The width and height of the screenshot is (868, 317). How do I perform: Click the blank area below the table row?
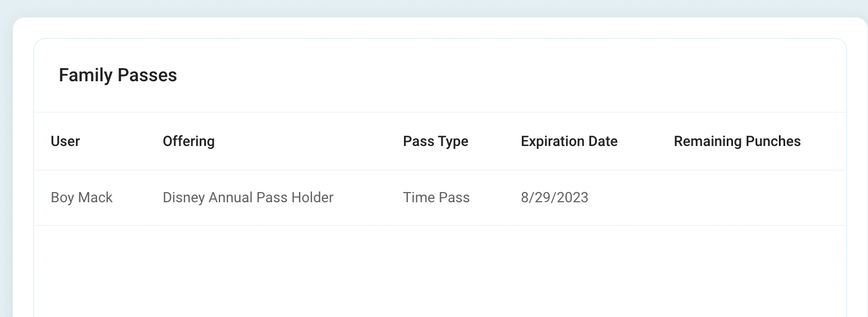(x=440, y=271)
